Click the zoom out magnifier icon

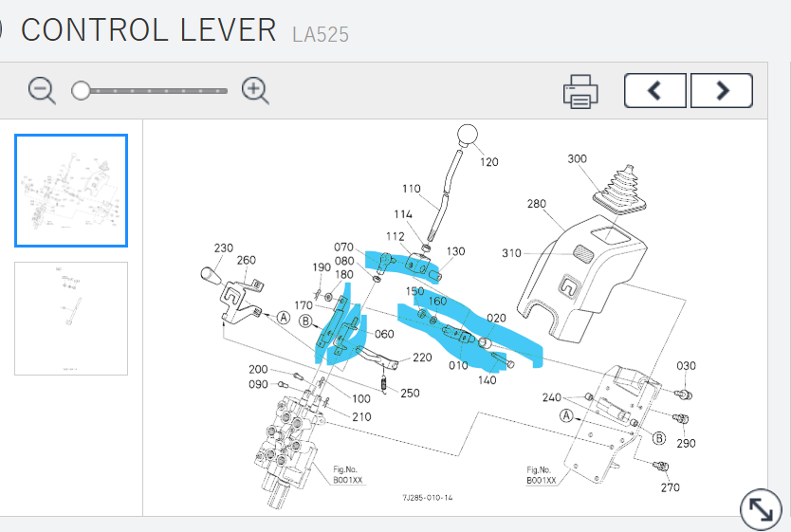42,90
